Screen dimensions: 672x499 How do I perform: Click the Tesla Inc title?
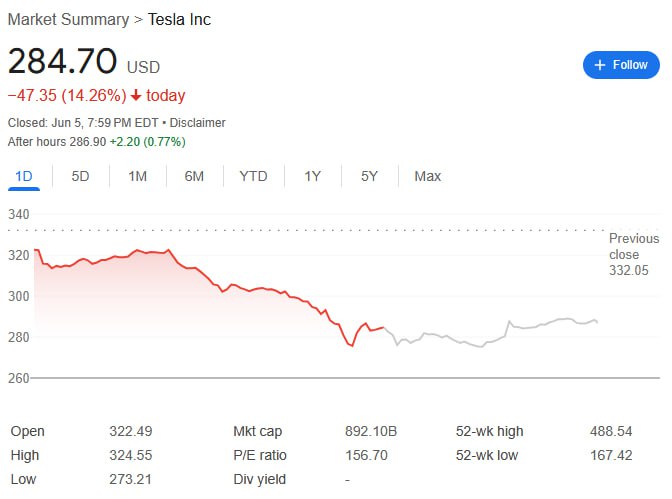tap(179, 20)
